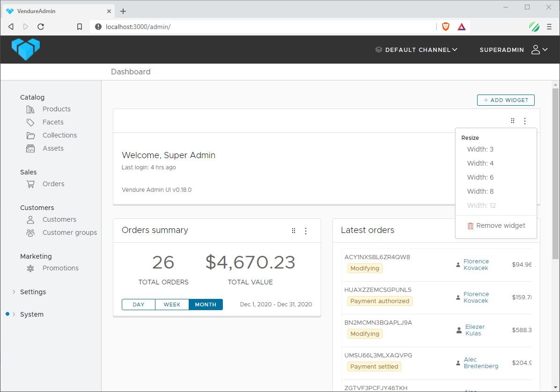Click the ADD WIDGET button

(x=505, y=100)
